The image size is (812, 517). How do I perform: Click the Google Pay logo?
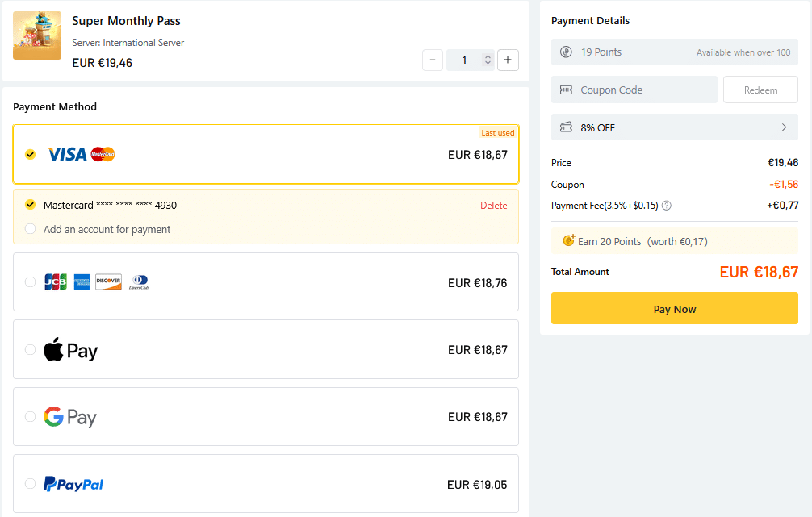point(70,417)
